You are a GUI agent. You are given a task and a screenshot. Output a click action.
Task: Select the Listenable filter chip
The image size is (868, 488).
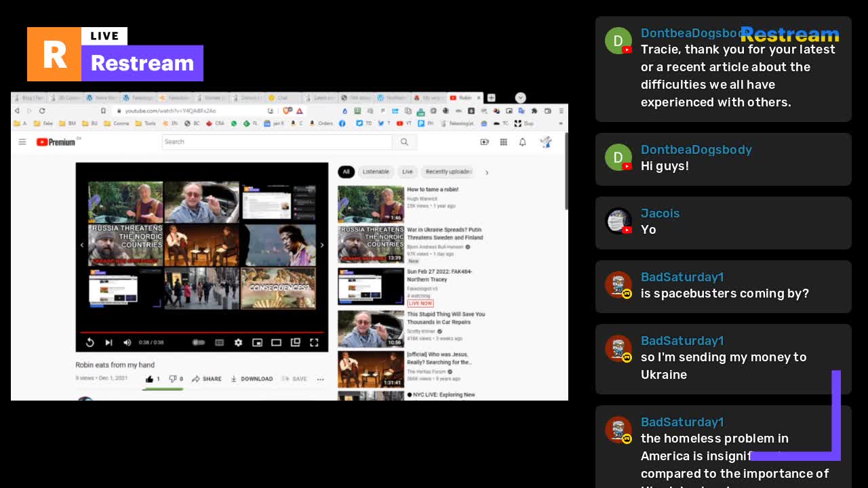point(376,171)
